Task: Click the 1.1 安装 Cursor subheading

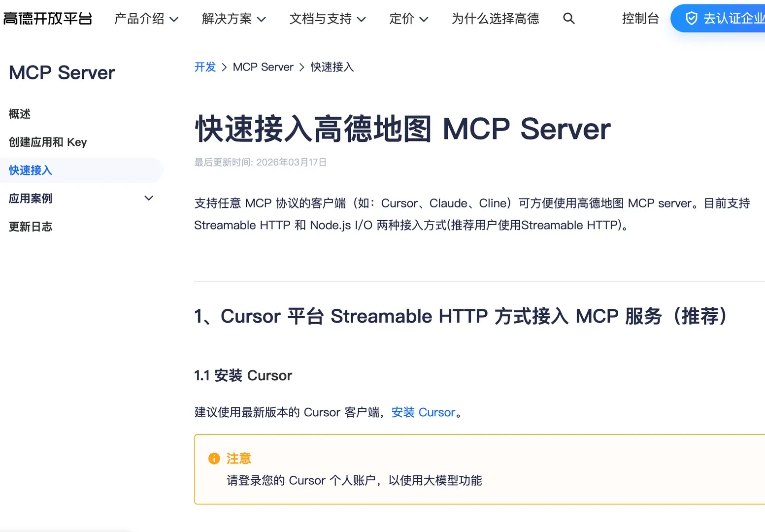Action: (x=243, y=376)
